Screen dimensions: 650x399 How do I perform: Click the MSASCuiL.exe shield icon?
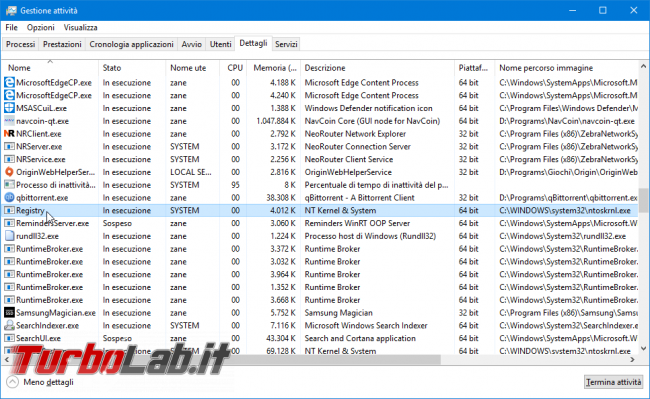[x=9, y=108]
